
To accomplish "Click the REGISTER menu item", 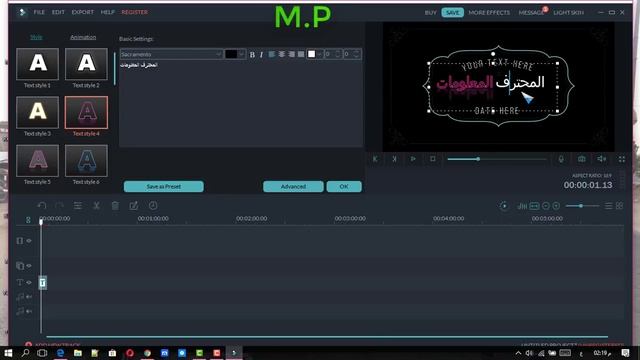I will (135, 12).
